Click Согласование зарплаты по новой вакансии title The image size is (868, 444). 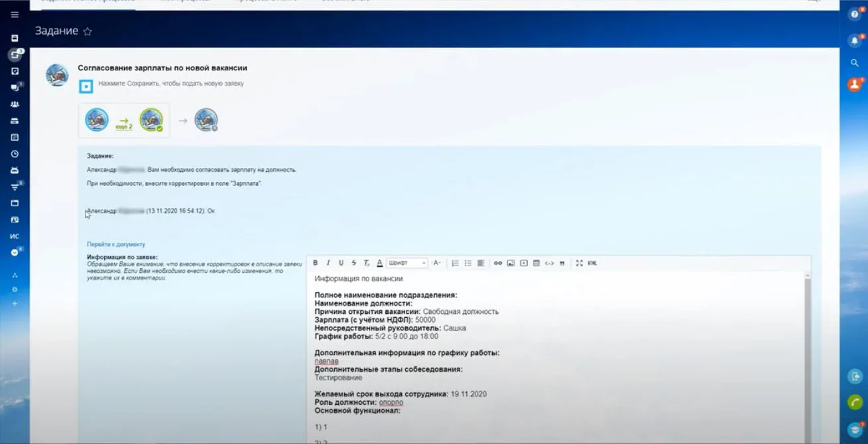tap(162, 68)
